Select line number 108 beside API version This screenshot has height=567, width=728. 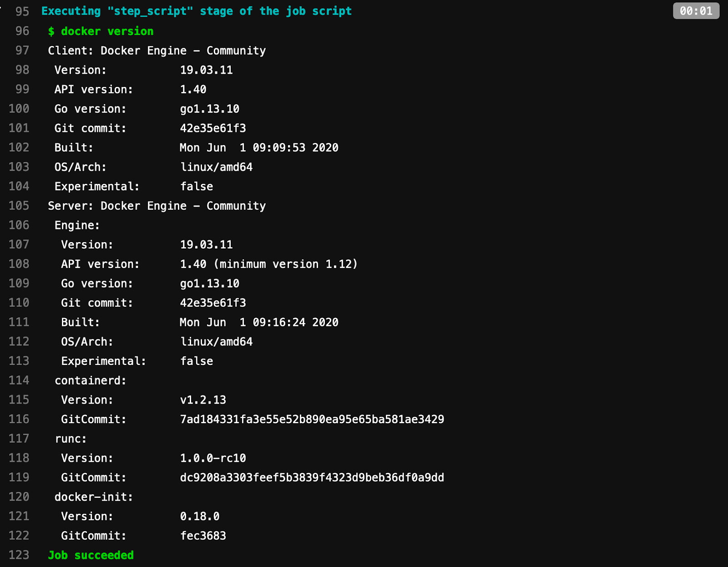[x=18, y=264]
